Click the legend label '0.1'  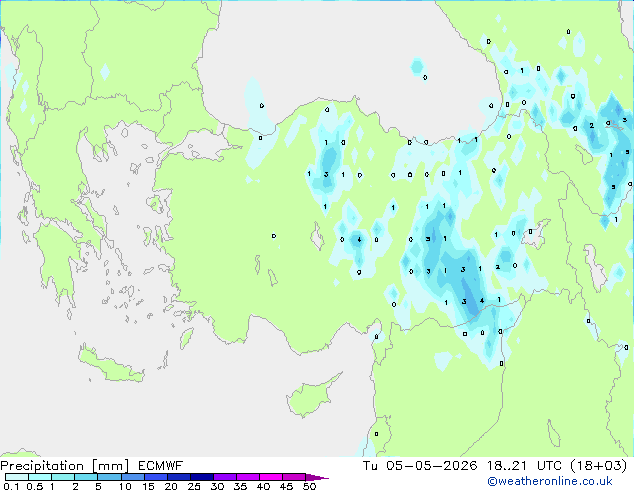[11, 486]
